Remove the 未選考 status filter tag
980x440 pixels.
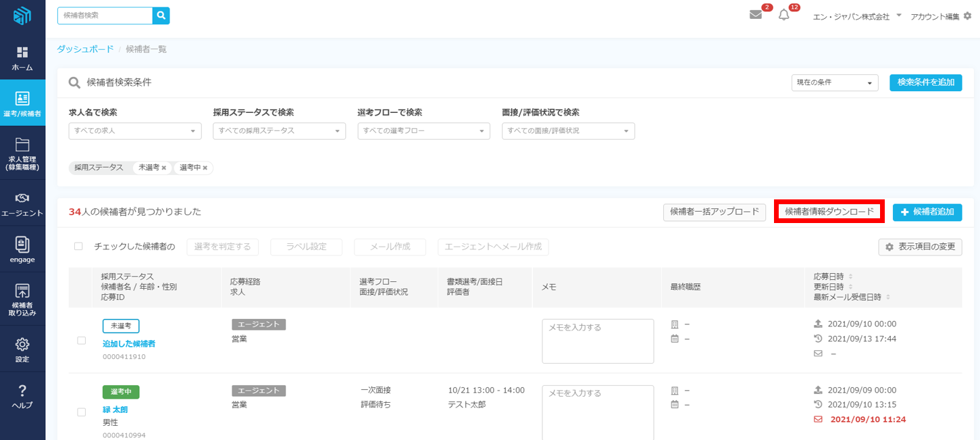pyautogui.click(x=163, y=168)
